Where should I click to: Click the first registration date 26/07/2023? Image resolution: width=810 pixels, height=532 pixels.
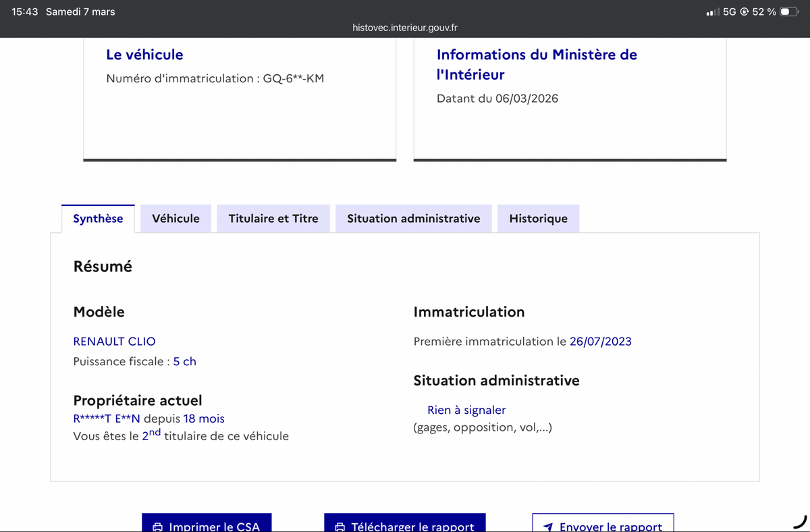[601, 341]
